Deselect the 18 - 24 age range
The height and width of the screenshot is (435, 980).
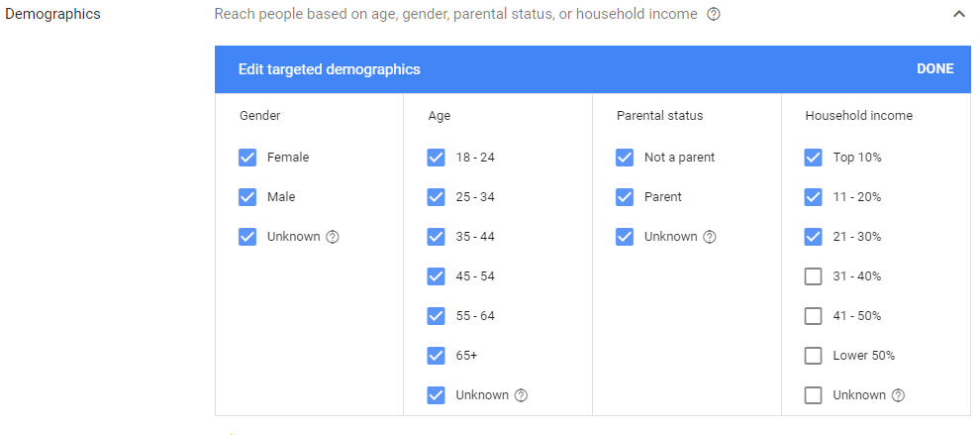coord(437,158)
